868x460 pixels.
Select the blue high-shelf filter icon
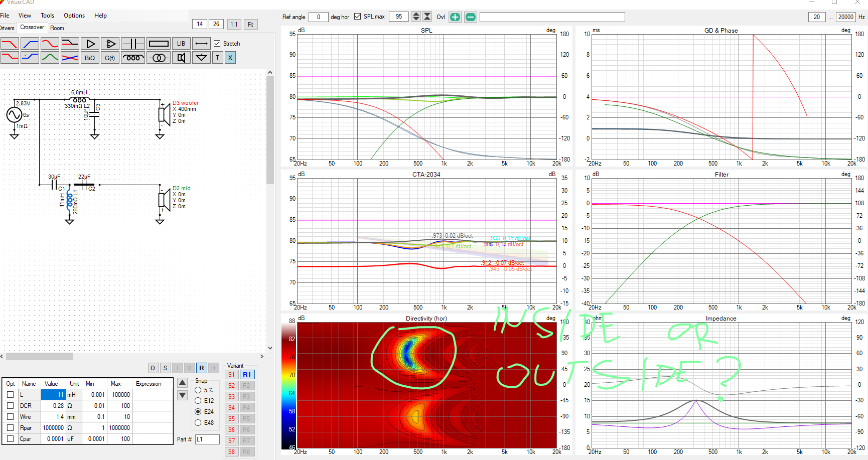tap(30, 58)
